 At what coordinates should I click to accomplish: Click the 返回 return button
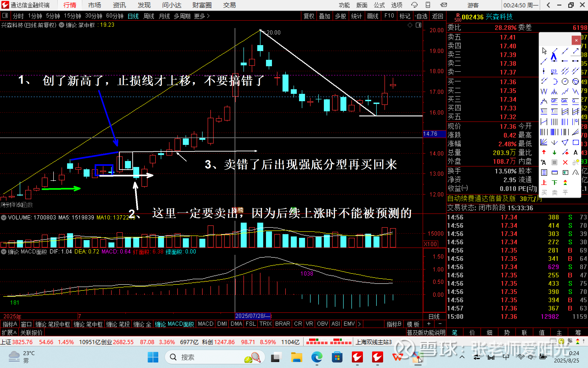point(438,16)
